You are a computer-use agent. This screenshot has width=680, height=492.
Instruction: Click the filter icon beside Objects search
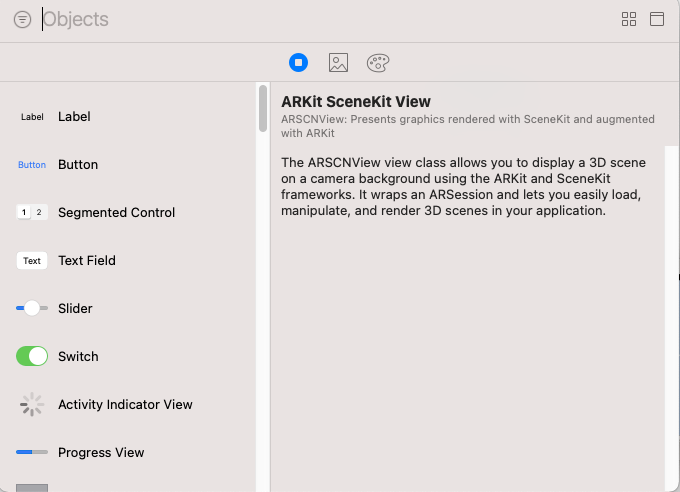coord(23,20)
